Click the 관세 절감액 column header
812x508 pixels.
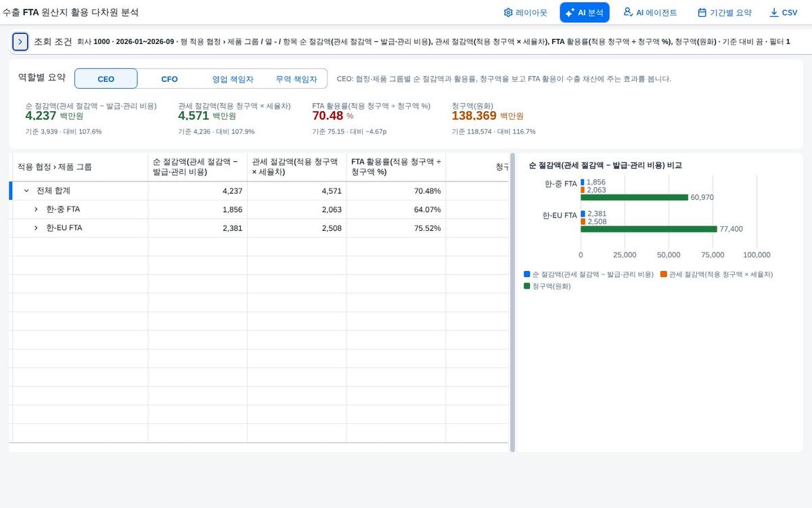tap(297, 167)
